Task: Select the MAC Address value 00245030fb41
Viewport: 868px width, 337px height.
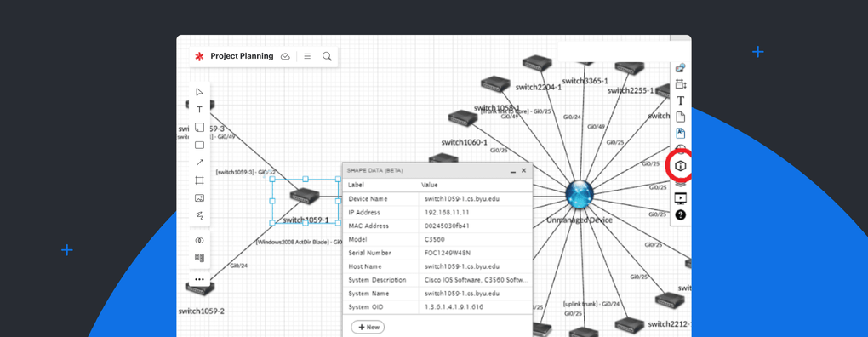Action: coord(448,226)
